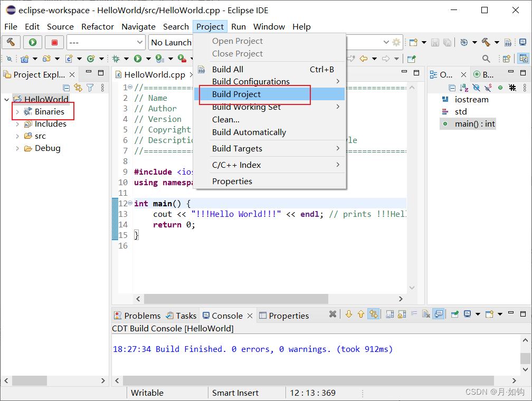Collapse the HelloWorld project node
The height and width of the screenshot is (401, 532).
pos(6,99)
